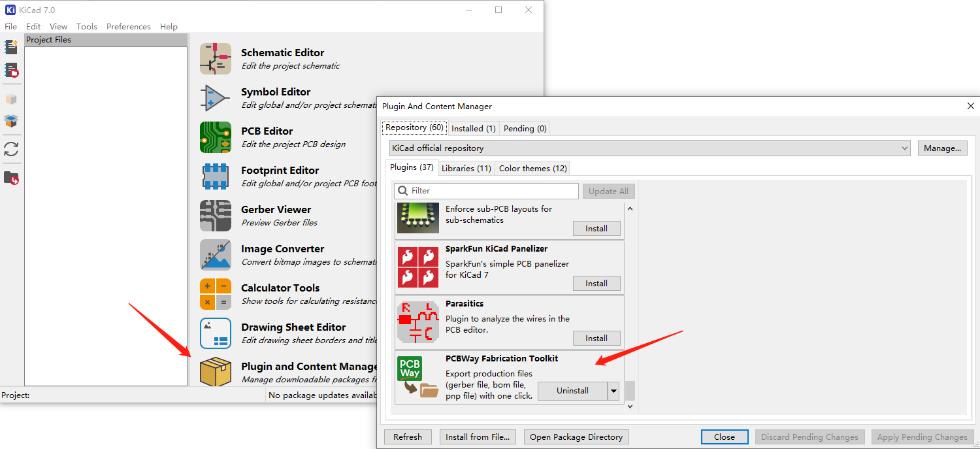Image resolution: width=980 pixels, height=449 pixels.
Task: Click the Parasitics plugin title text
Action: (465, 304)
